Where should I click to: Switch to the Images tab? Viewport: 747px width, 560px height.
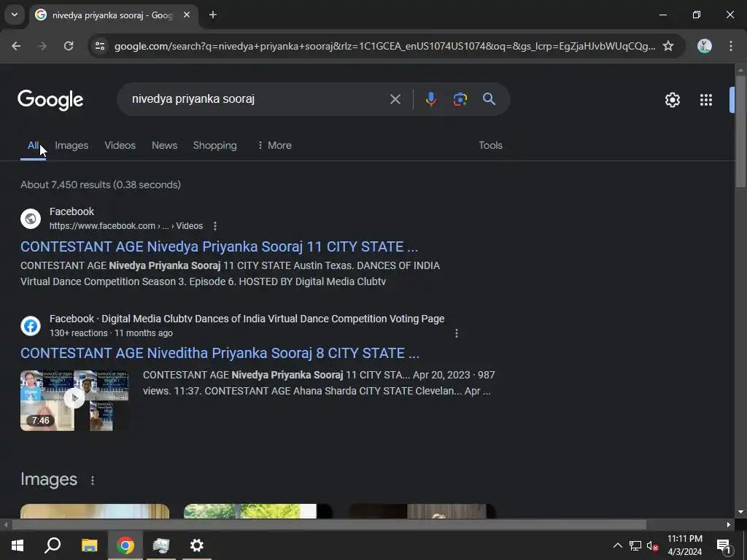[x=71, y=145]
